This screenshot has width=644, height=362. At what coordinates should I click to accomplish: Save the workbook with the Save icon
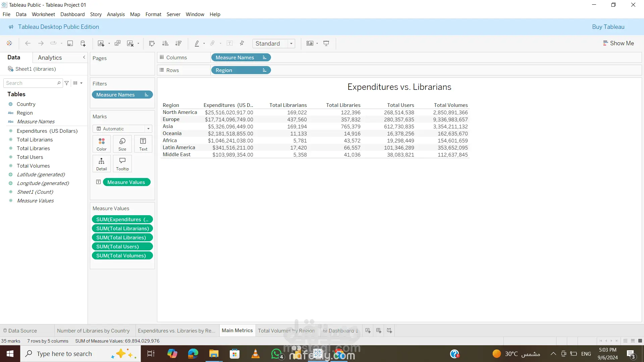click(70, 43)
